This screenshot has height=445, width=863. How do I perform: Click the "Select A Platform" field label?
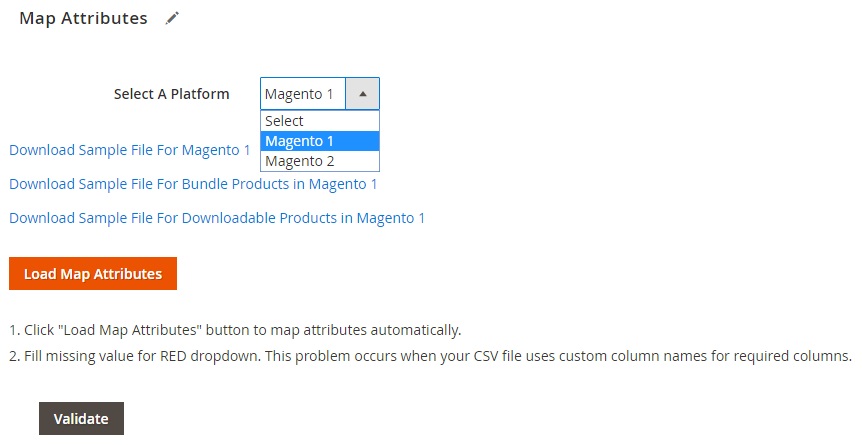(x=172, y=94)
